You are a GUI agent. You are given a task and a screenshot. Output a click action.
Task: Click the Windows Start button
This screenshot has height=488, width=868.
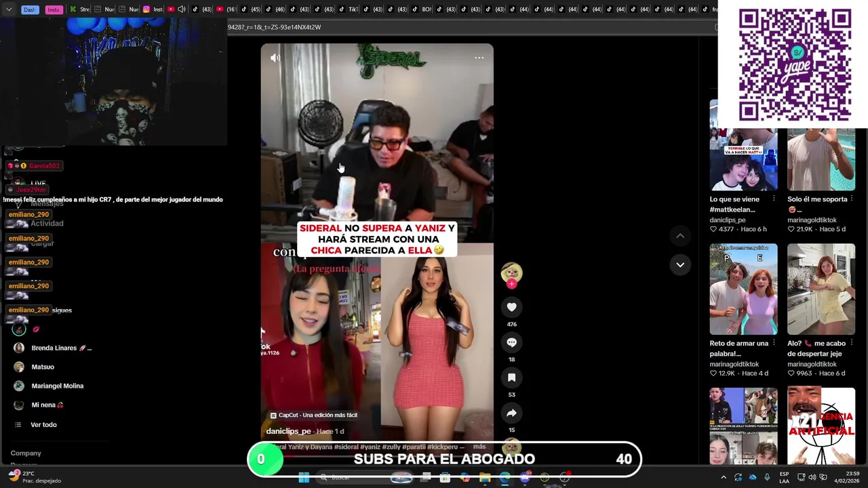(x=304, y=477)
